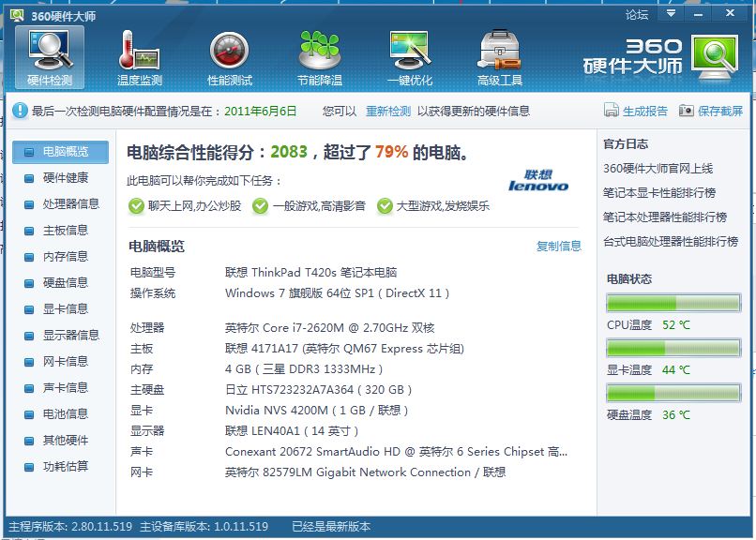Click 保存截屏 to save screenshot
756x540 pixels.
point(711,111)
